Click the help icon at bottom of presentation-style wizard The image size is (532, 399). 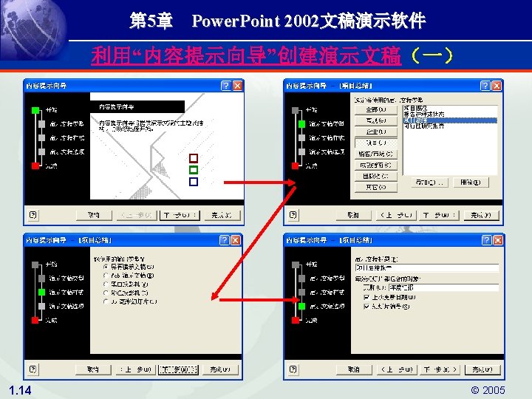pyautogui.click(x=33, y=369)
